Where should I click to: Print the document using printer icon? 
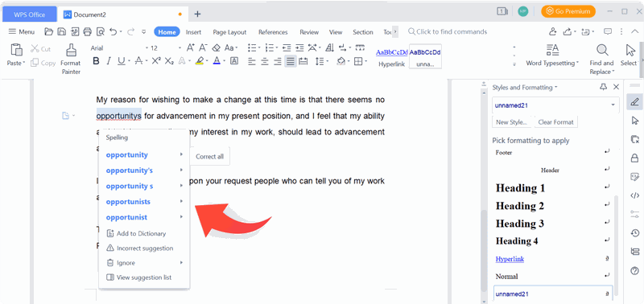(87, 31)
